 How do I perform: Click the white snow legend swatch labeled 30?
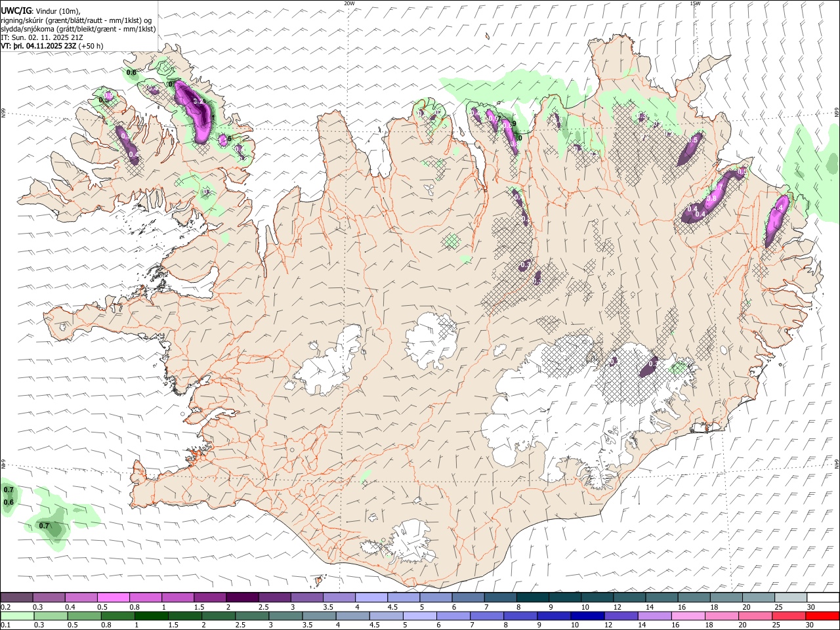[823, 598]
